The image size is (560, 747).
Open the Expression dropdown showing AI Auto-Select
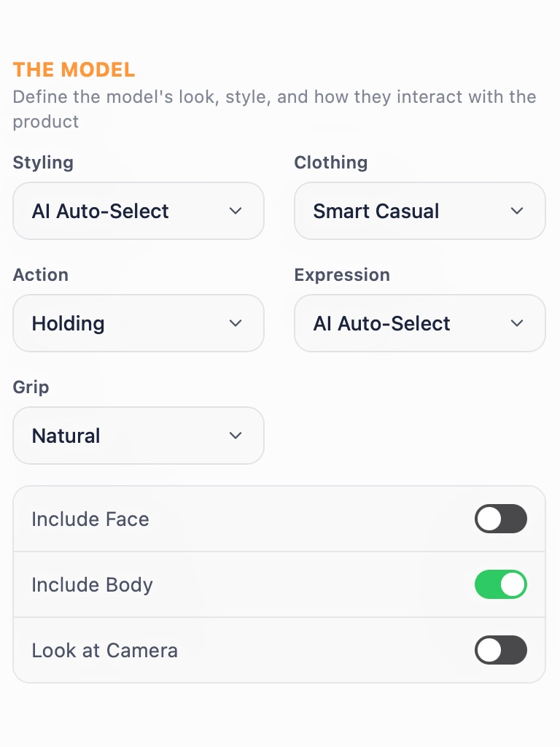405,323
